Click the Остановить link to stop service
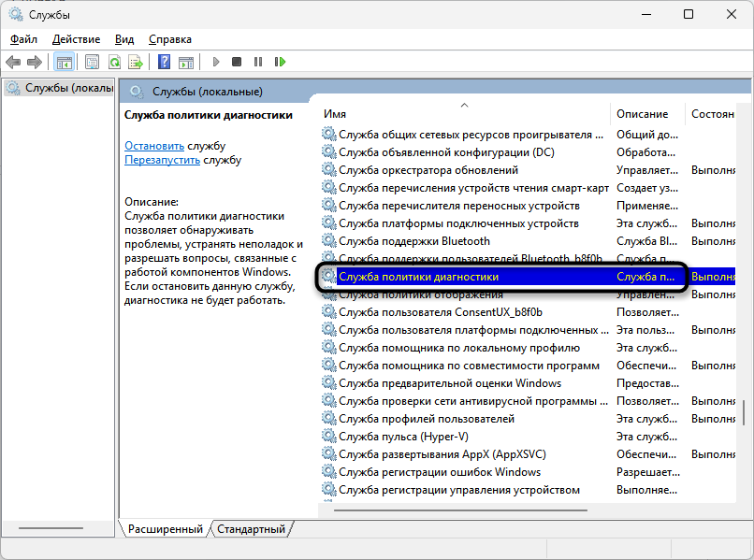The height and width of the screenshot is (560, 754). [x=154, y=146]
